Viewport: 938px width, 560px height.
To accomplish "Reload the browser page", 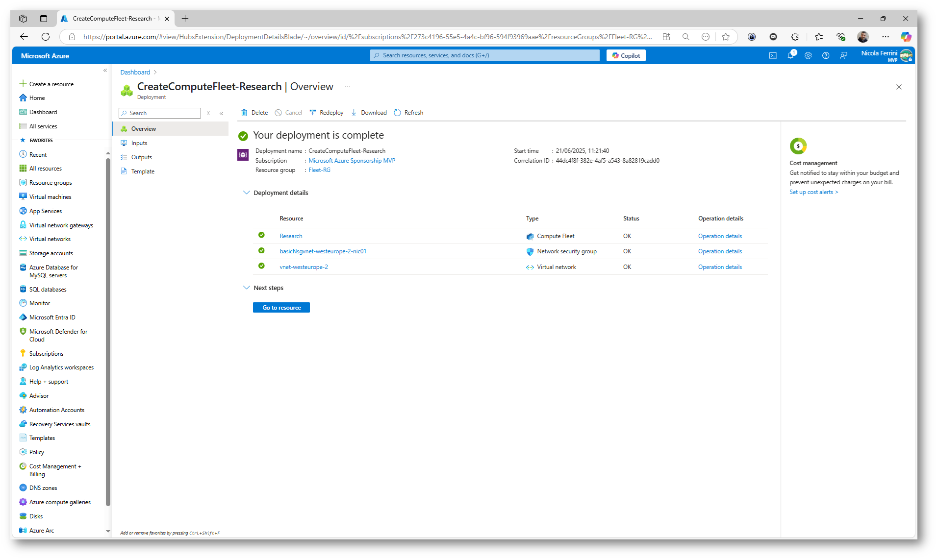I will coord(46,37).
